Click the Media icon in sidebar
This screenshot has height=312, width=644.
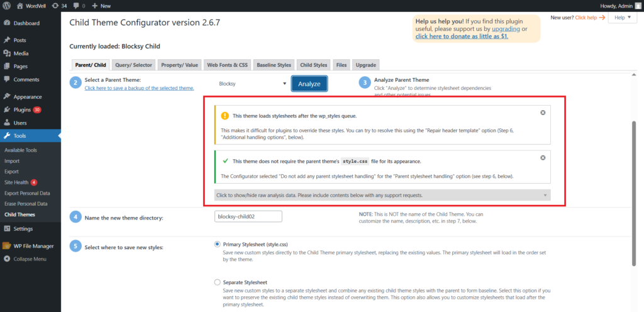pos(7,53)
